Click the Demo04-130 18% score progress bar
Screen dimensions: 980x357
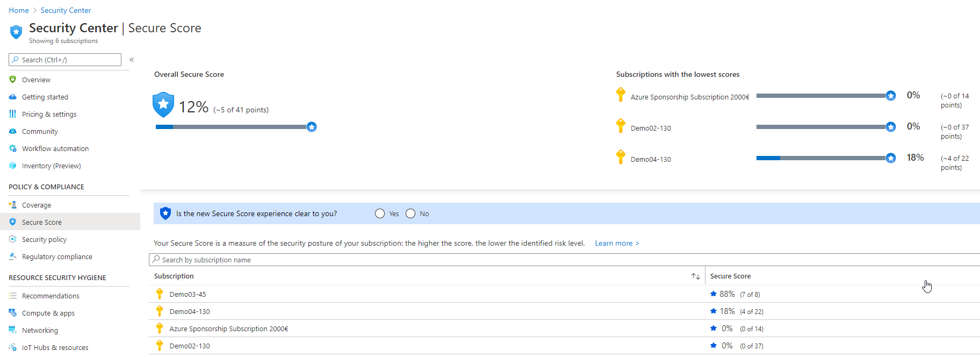pyautogui.click(x=826, y=158)
